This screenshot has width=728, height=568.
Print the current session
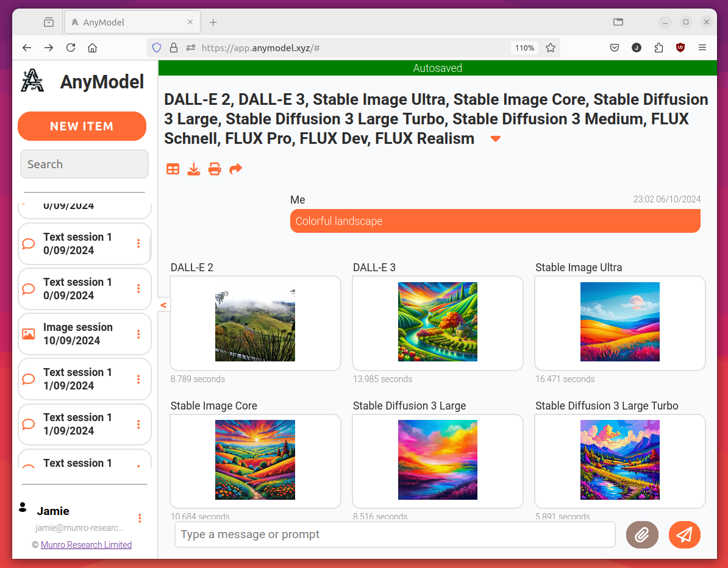pyautogui.click(x=215, y=169)
